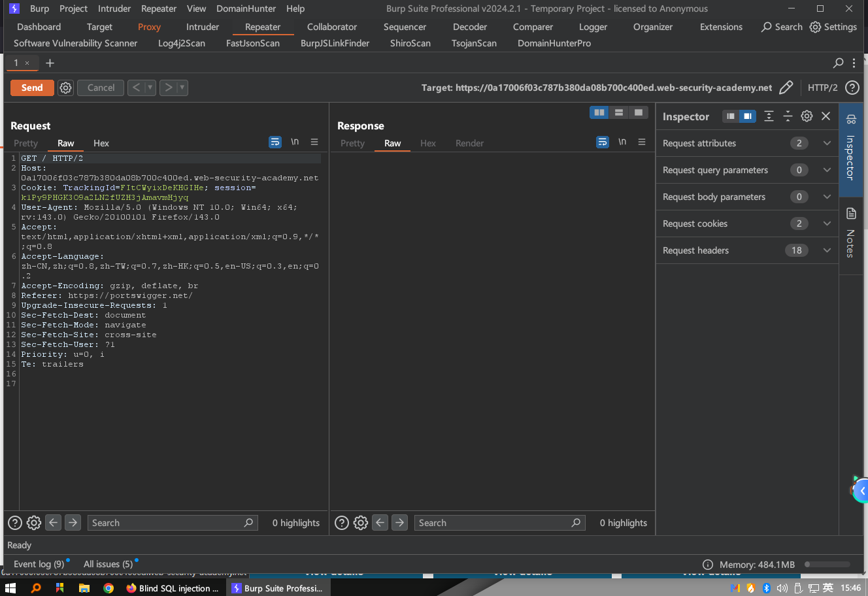Image resolution: width=868 pixels, height=596 pixels.
Task: Click the HTTP/2 protocol label
Action: 822,88
